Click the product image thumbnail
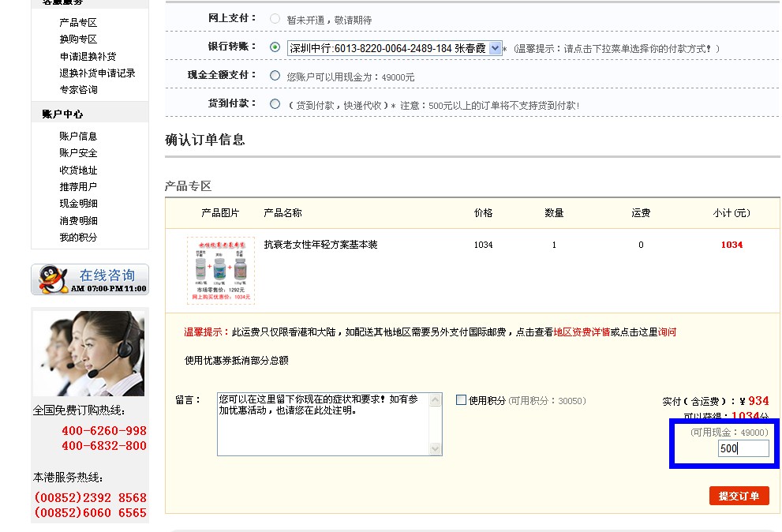This screenshot has height=532, width=782. (220, 270)
